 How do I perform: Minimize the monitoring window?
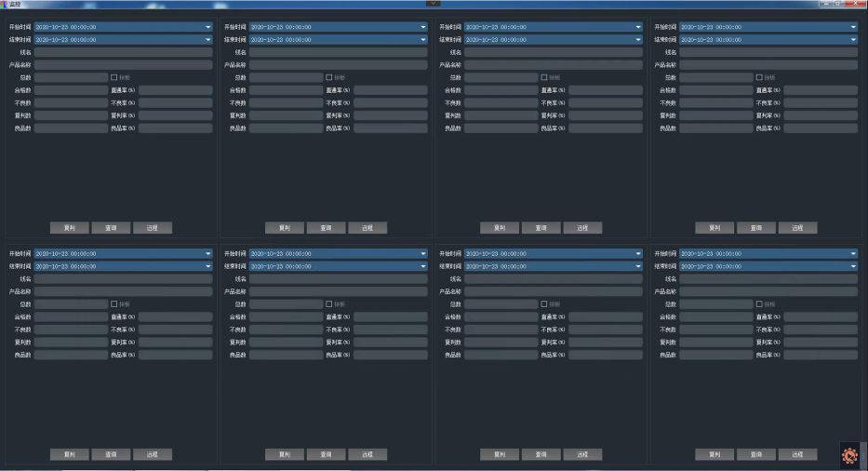coord(824,5)
